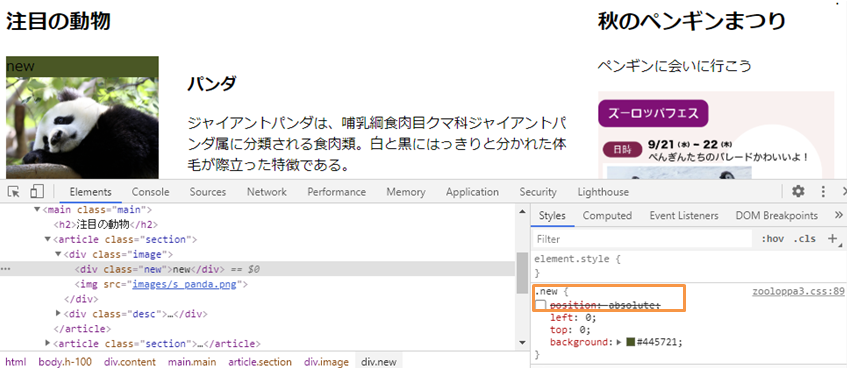847x368 pixels.
Task: Open the images/s_panda.png source link
Action: [185, 284]
